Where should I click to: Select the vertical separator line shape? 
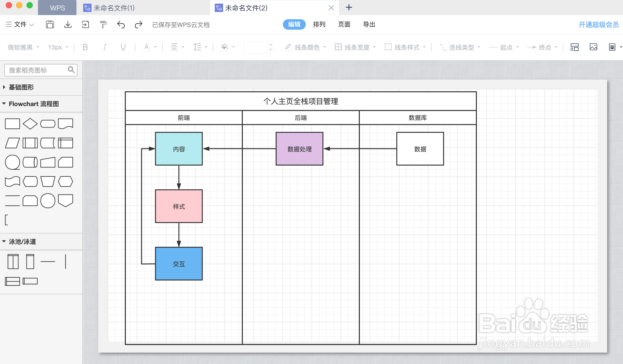click(x=66, y=262)
